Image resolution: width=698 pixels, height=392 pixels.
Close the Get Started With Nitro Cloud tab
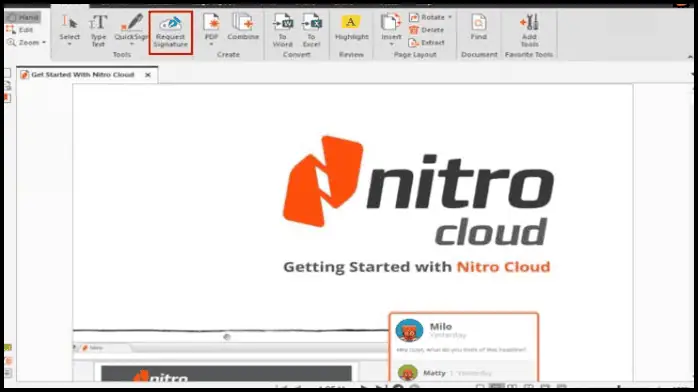pos(148,75)
